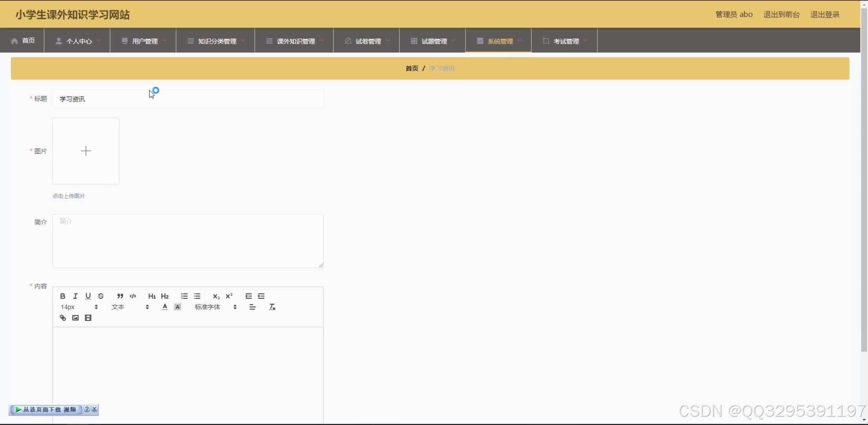Expand the 用户管理 menu
Image resolution: width=868 pixels, height=425 pixels.
pyautogui.click(x=143, y=41)
